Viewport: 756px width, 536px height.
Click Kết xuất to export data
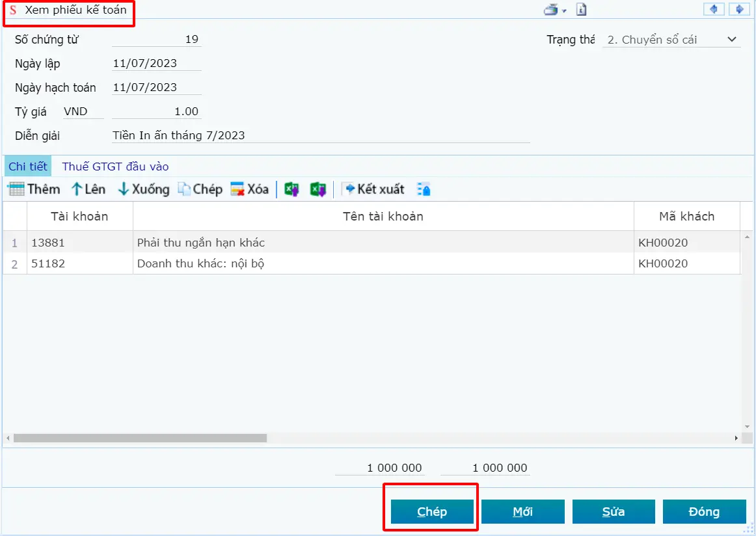(x=373, y=189)
